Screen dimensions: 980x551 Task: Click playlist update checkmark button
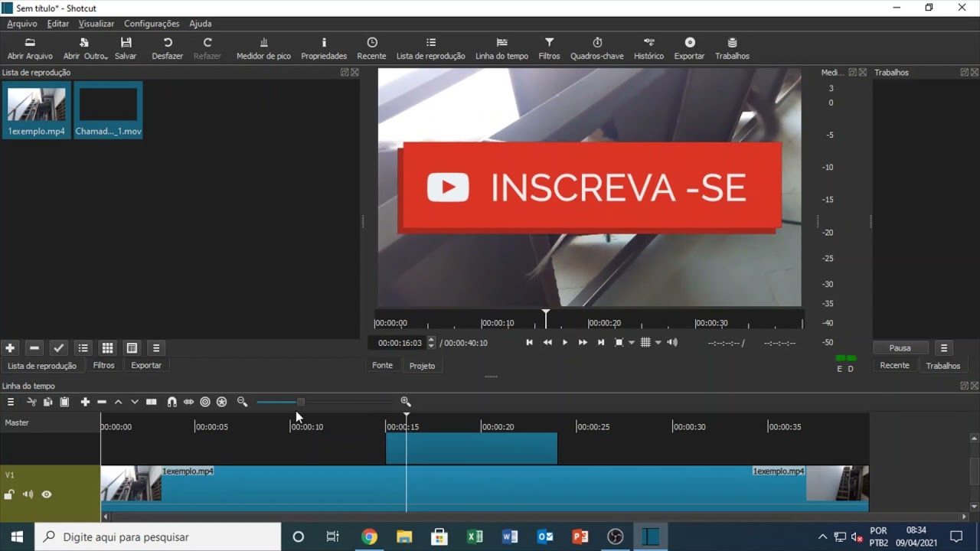point(58,348)
